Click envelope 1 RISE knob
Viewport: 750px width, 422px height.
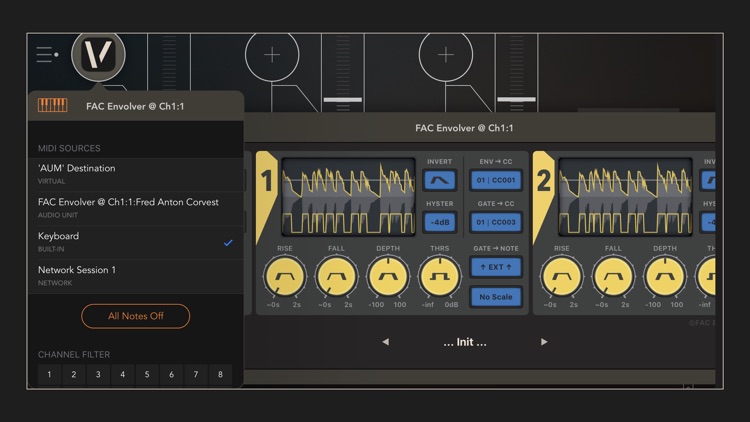[284, 277]
